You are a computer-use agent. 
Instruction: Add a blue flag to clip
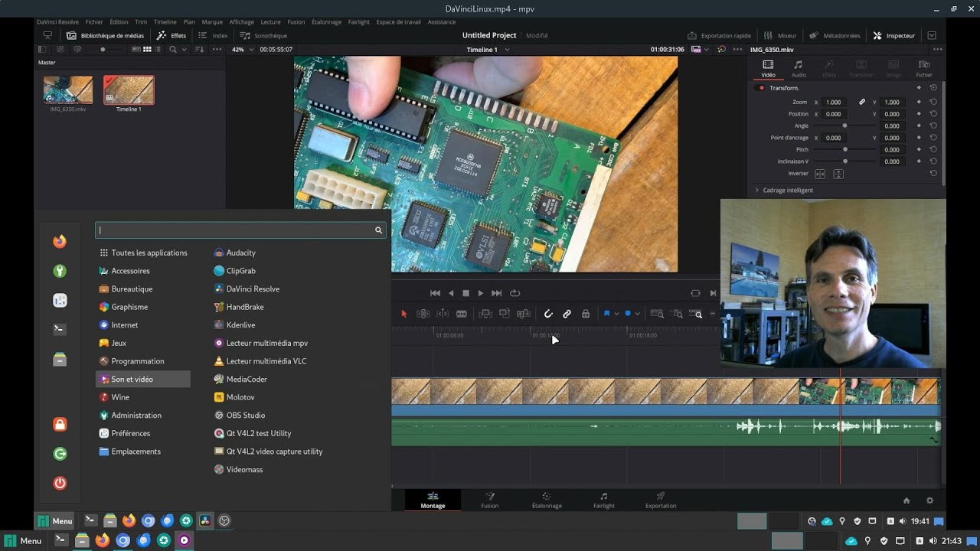click(606, 314)
